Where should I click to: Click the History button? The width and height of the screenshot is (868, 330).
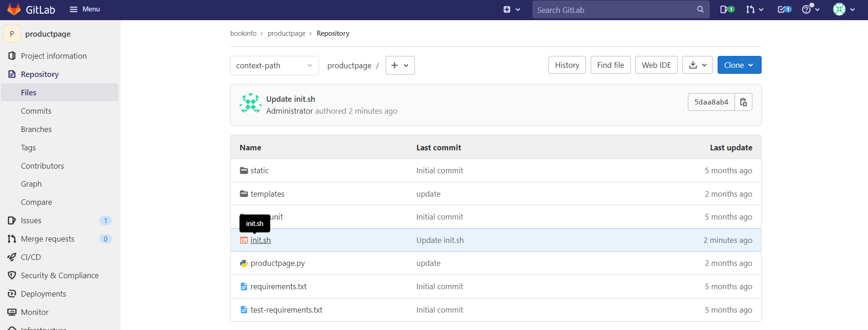(x=567, y=65)
